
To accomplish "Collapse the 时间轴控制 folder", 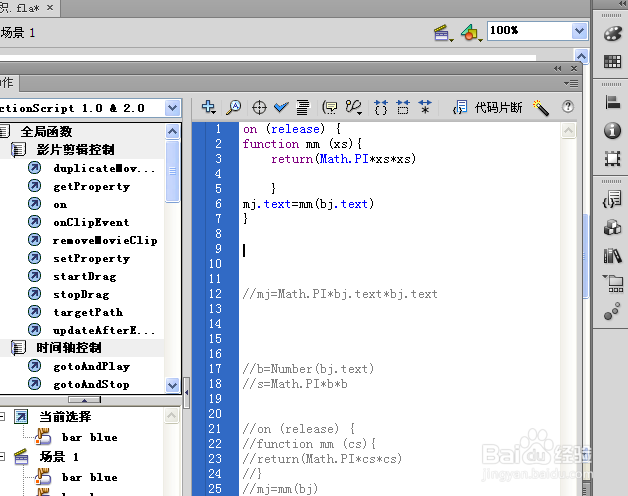I will [x=18, y=347].
